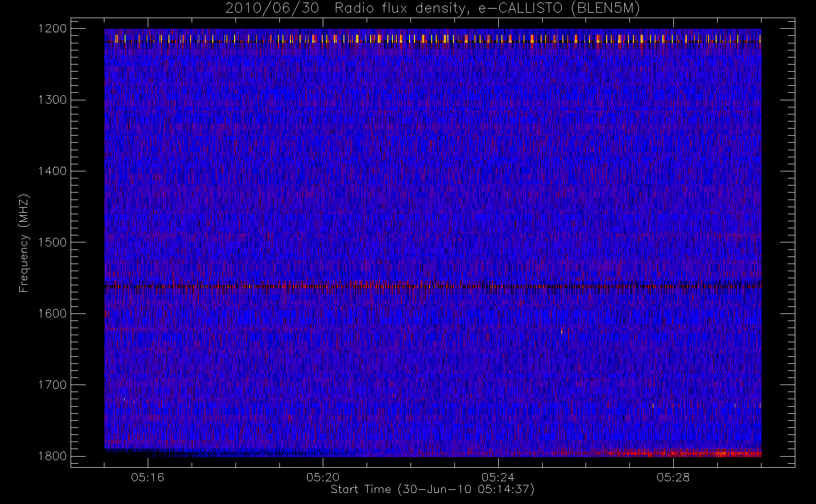This screenshot has height=504, width=816.
Task: Click the '05:20' time axis label
Action: tap(323, 477)
